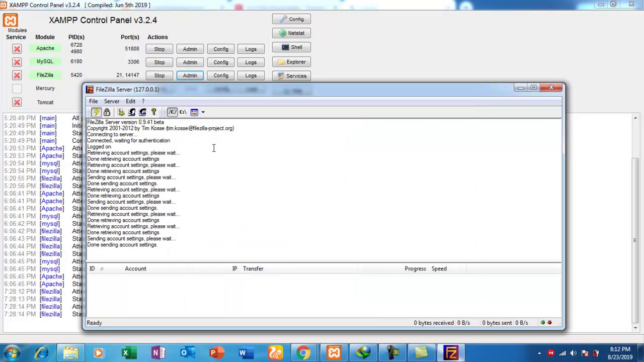Open MySQL Admin page
Viewport: 644px width, 362px height.
click(190, 62)
